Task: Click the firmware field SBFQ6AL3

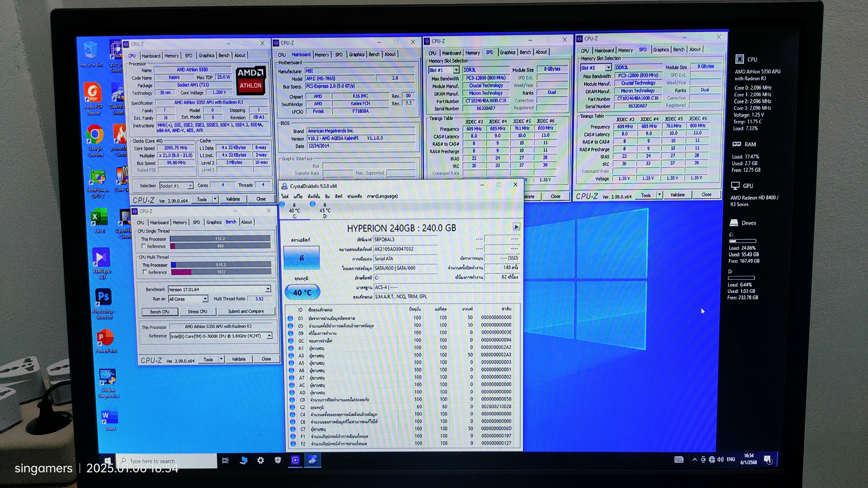Action: (x=406, y=239)
